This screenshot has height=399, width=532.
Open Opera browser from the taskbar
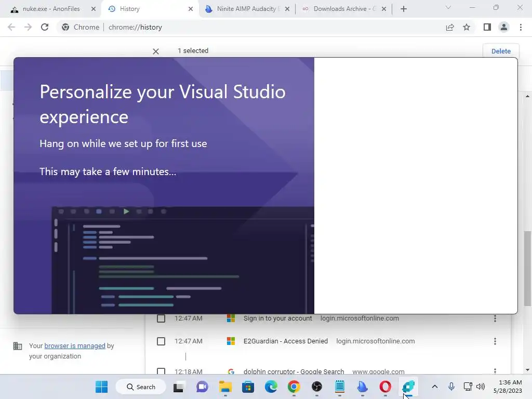click(385, 387)
